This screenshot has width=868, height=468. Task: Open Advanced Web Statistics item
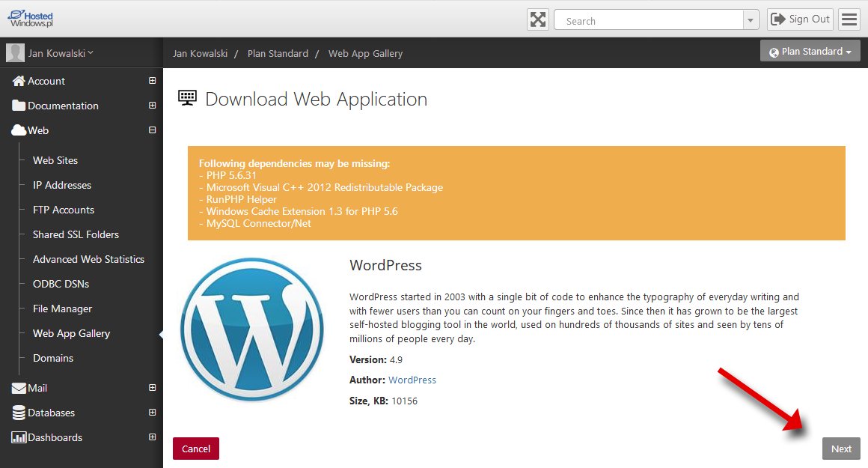[88, 259]
